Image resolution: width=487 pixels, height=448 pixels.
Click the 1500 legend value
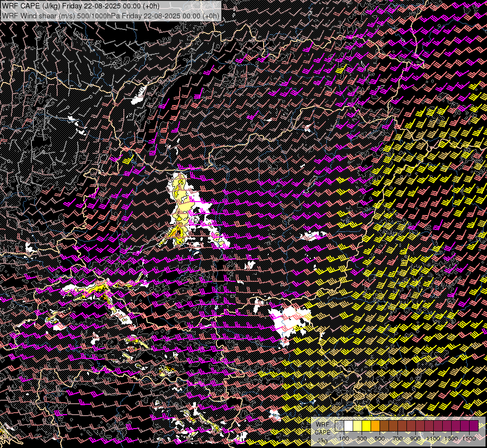469,439
